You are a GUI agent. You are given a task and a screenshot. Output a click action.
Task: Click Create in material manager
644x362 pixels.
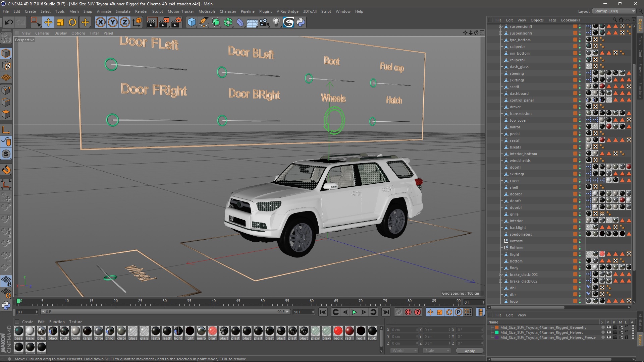[28, 322]
